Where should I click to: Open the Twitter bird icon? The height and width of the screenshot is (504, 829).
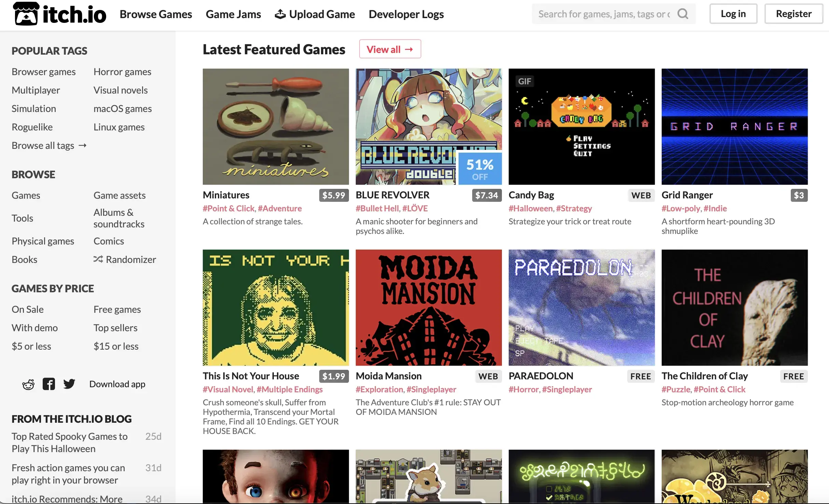pos(69,384)
